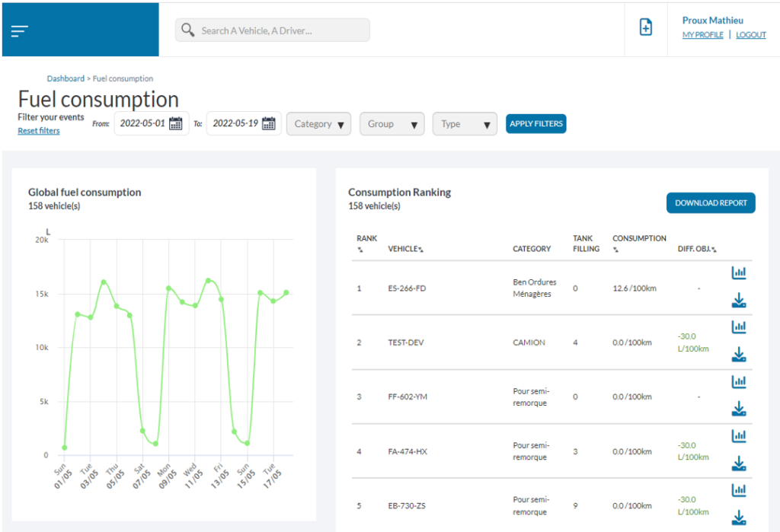Screen dimensions: 780x532
Task: Go to Dashboard via breadcrumb
Action: coord(66,78)
